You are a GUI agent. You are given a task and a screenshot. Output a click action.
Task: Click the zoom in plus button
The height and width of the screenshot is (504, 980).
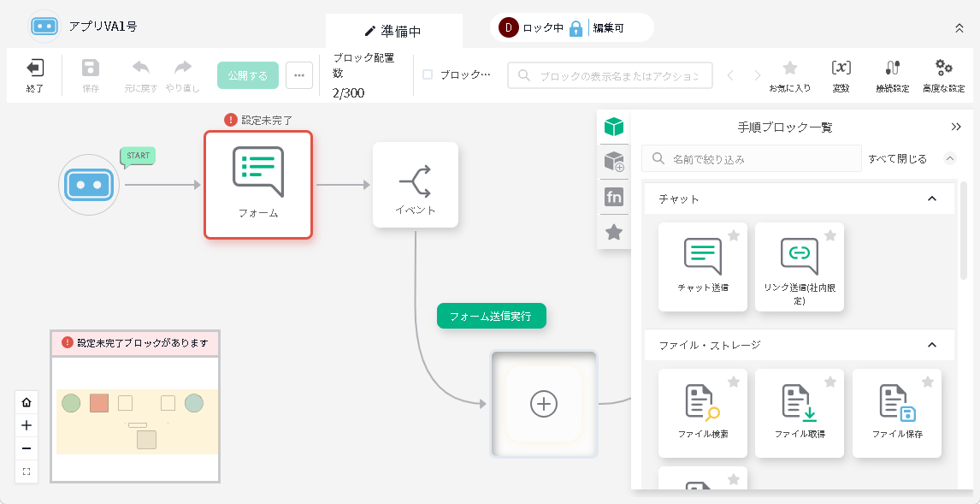[x=27, y=425]
